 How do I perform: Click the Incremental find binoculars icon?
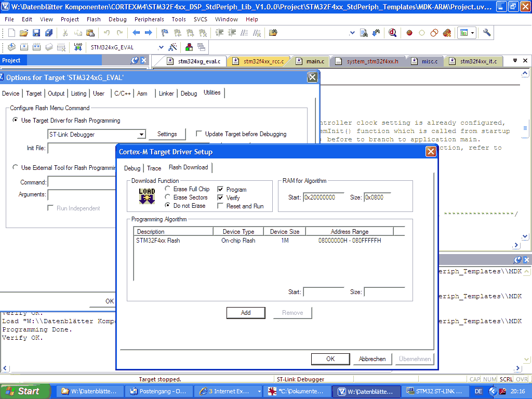376,33
